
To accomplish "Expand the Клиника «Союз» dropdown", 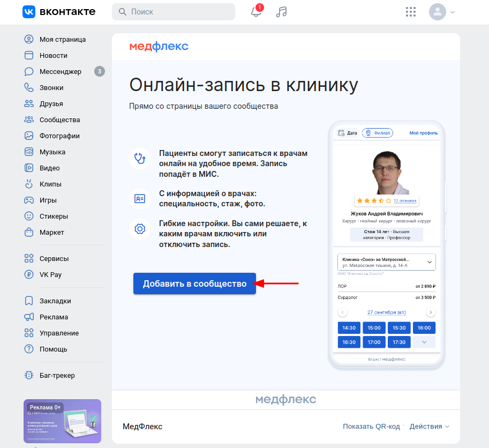I will tap(386, 262).
